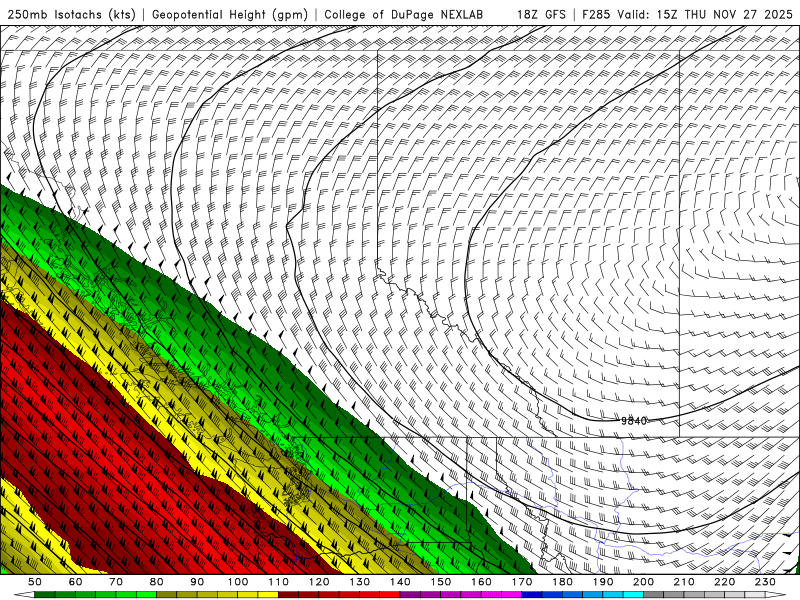
Task: Click the 100 knot legend label
Action: pos(238,582)
